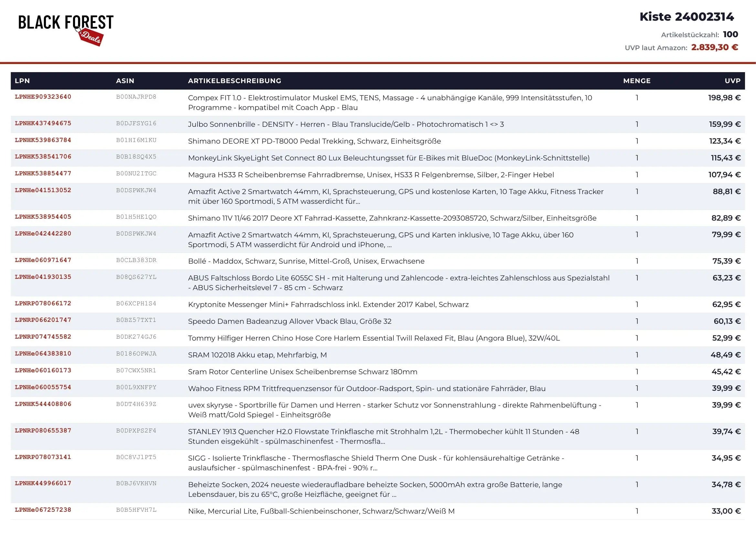Select the Kiste 24002314 heading
This screenshot has height=535, width=756.
click(687, 17)
